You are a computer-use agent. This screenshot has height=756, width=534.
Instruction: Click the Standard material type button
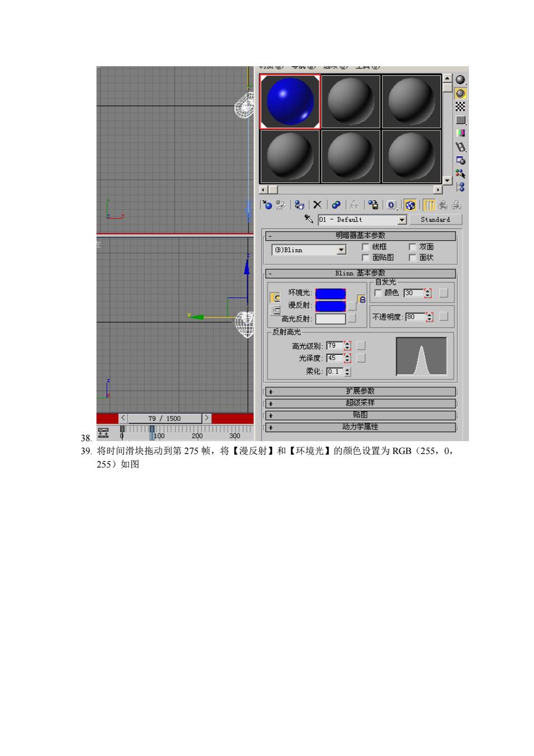(x=436, y=220)
